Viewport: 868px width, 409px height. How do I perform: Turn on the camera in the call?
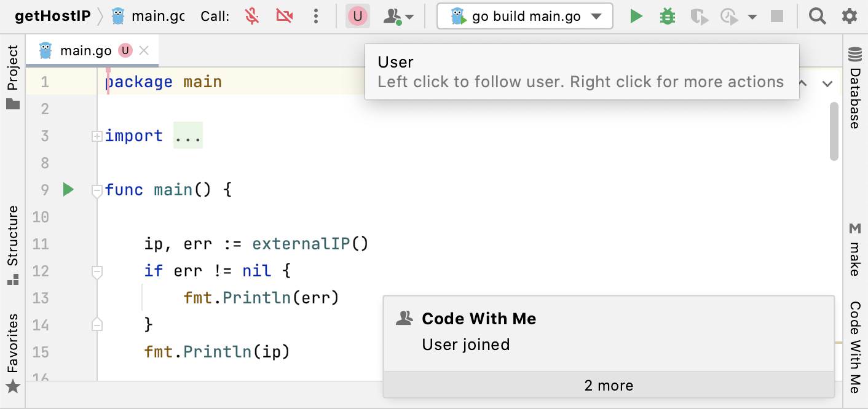[x=284, y=16]
